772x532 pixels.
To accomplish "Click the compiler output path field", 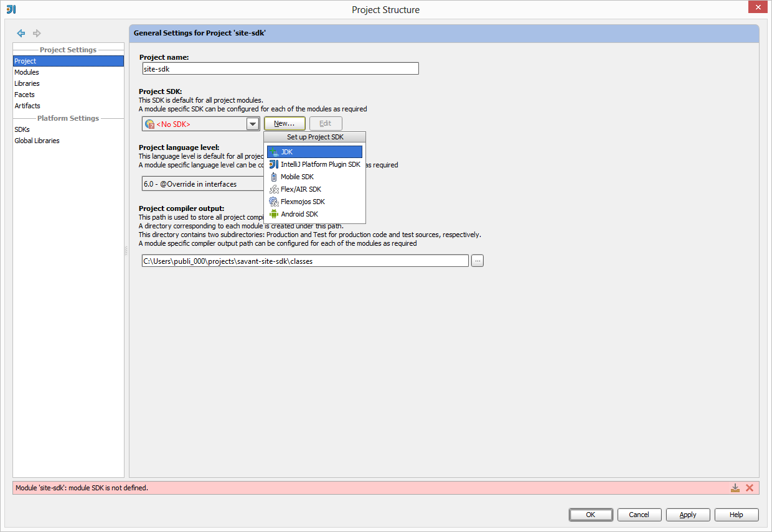I will coord(305,261).
